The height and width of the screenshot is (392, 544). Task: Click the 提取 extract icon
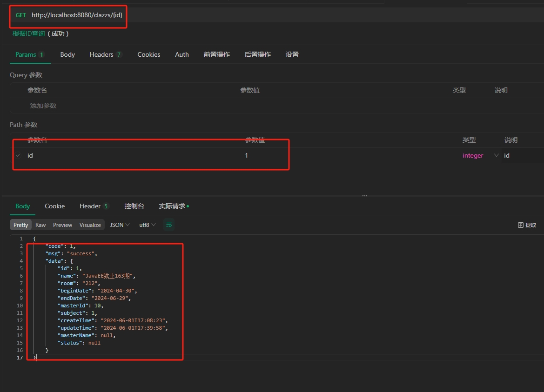click(527, 225)
